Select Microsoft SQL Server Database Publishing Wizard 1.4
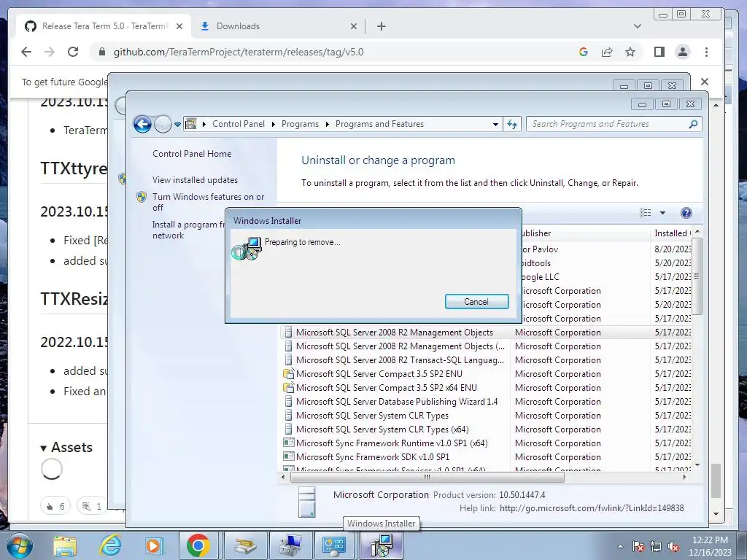This screenshot has width=747, height=560. (x=396, y=402)
